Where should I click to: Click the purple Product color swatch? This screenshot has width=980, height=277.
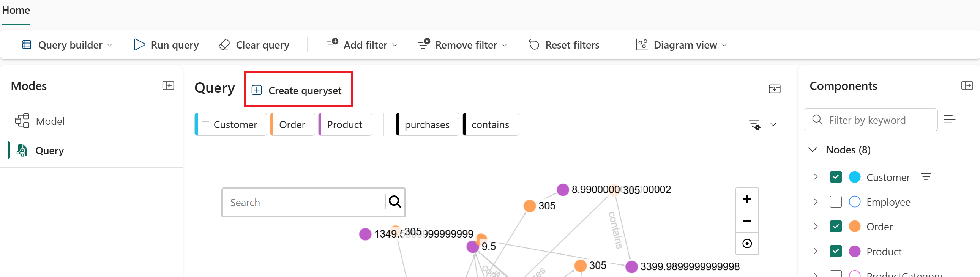click(x=854, y=251)
